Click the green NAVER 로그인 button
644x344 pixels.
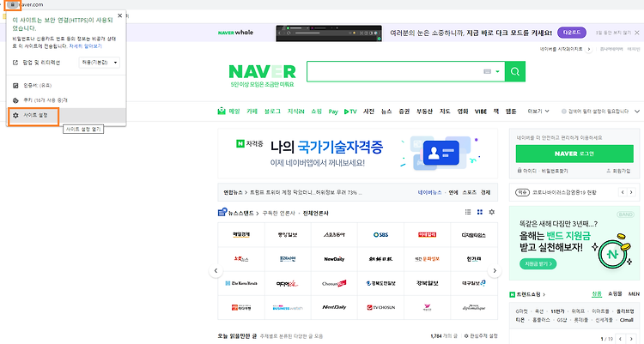click(x=574, y=154)
